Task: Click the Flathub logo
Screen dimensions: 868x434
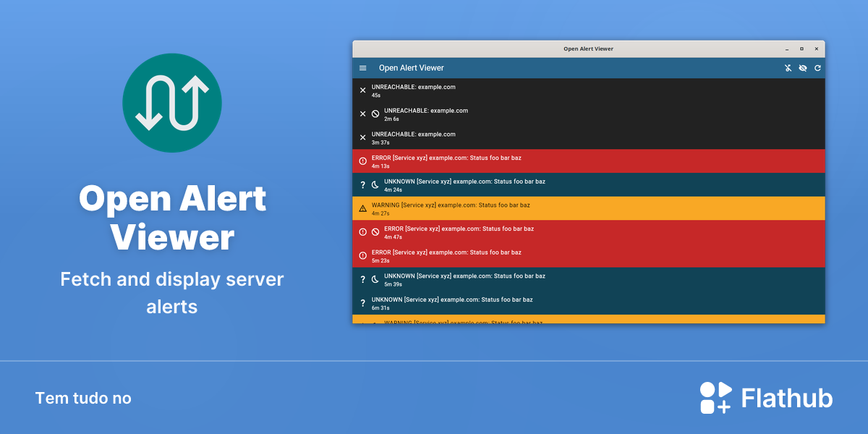Action: point(767,398)
